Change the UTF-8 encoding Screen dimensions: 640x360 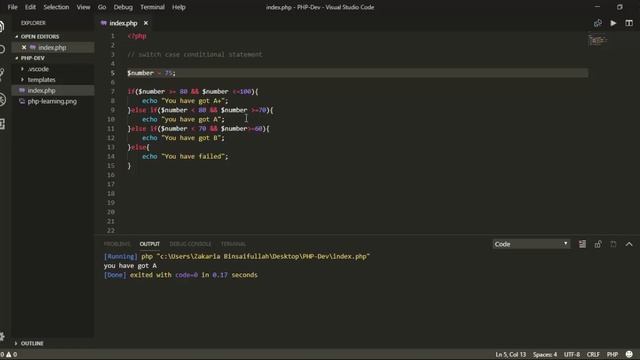tap(571, 354)
